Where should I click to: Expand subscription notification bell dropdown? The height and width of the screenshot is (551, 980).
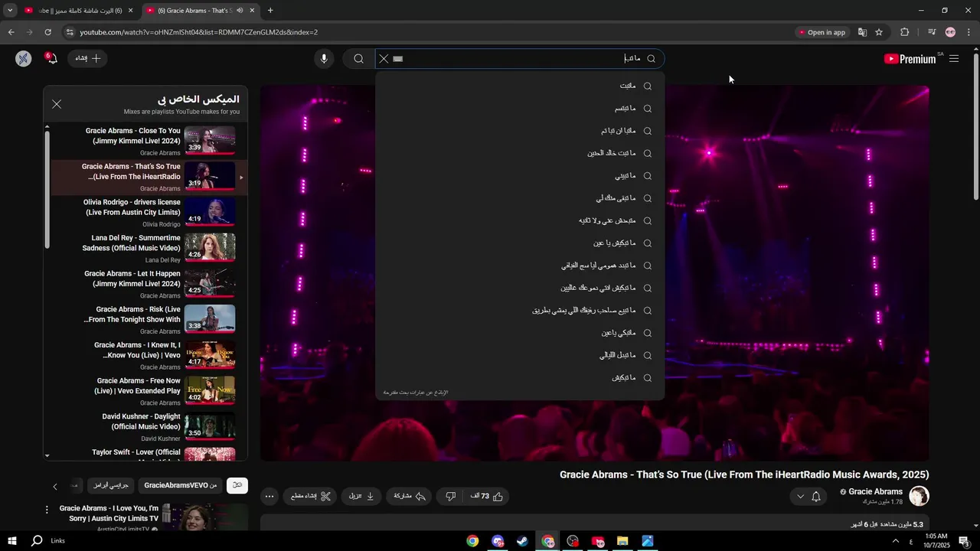(808, 497)
